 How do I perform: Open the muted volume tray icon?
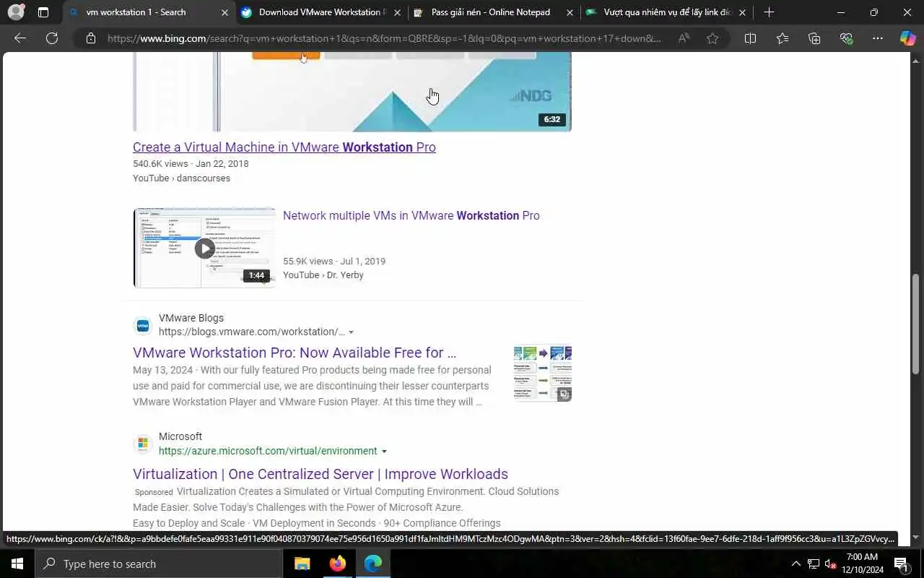coord(831,564)
